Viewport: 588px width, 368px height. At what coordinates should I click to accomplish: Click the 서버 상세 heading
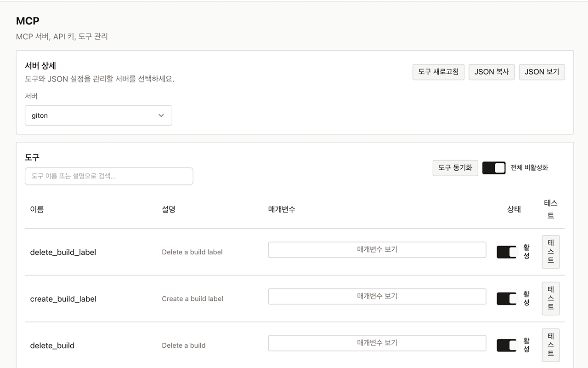(x=40, y=66)
